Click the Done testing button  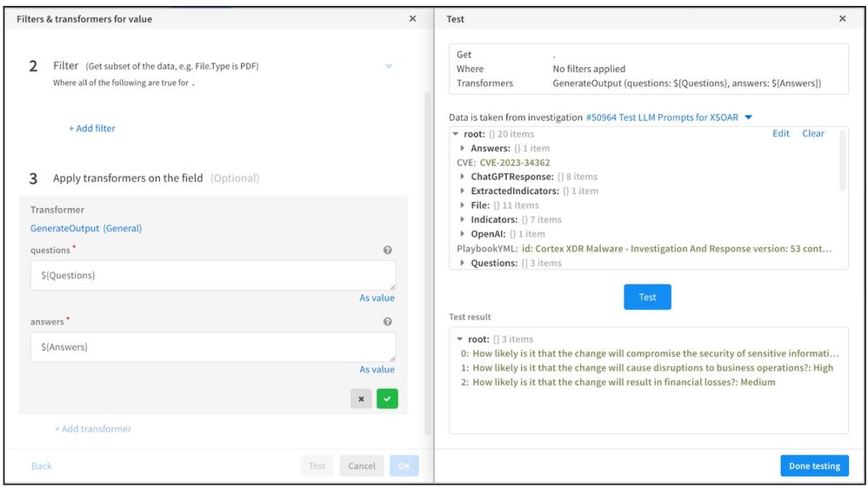(x=813, y=466)
